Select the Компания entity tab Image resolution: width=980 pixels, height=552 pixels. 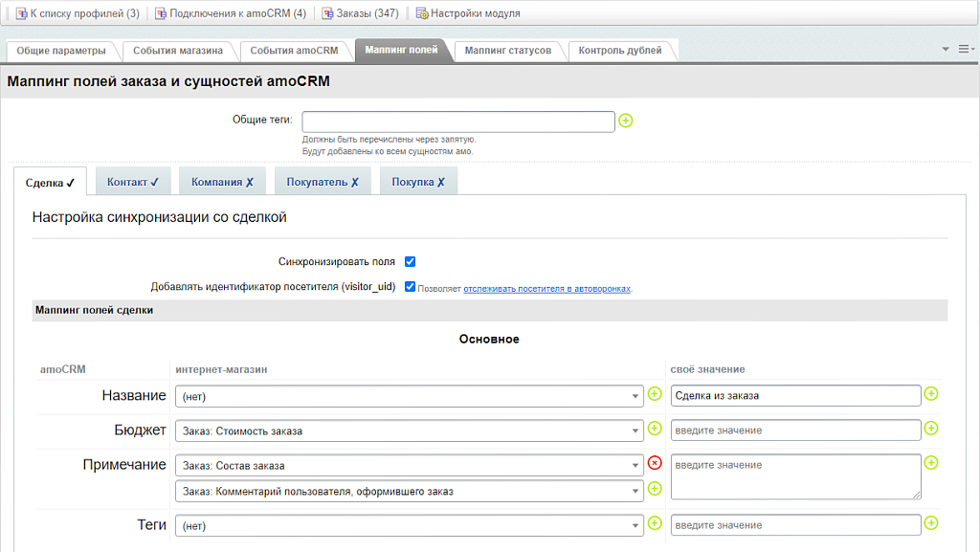pos(221,180)
